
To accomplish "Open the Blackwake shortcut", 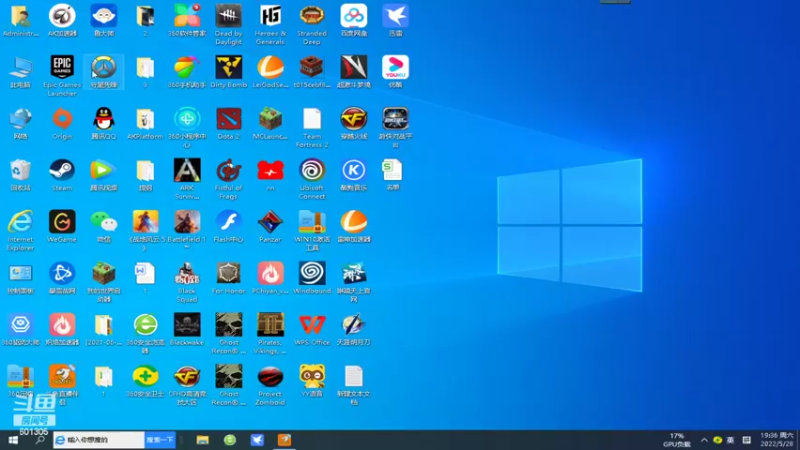I will click(187, 329).
